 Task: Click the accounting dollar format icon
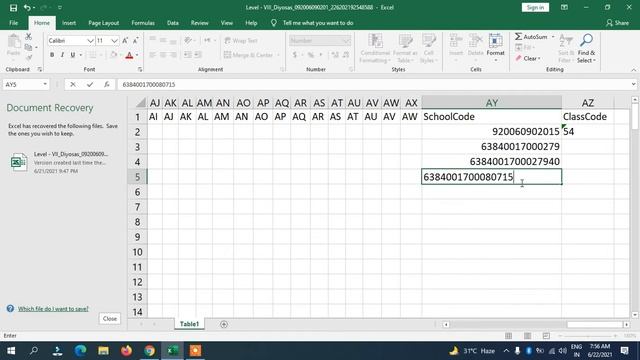(295, 55)
